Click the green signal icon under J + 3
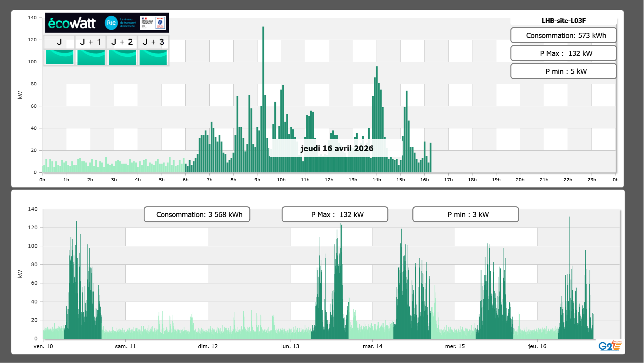The image size is (644, 363). point(153,57)
